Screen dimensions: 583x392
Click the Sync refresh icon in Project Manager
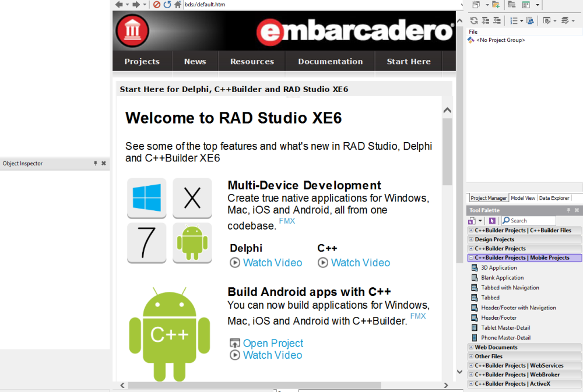click(x=474, y=20)
